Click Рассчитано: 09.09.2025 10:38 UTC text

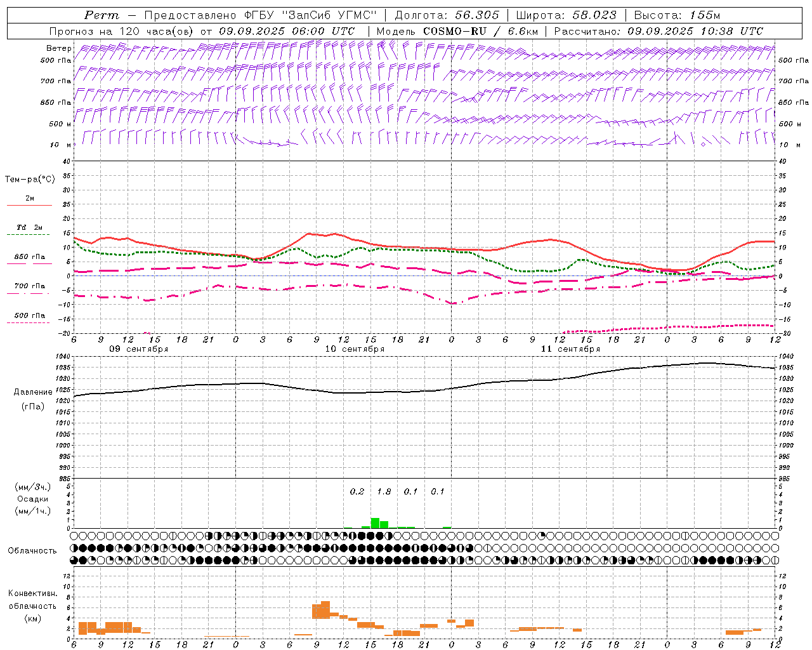click(658, 31)
